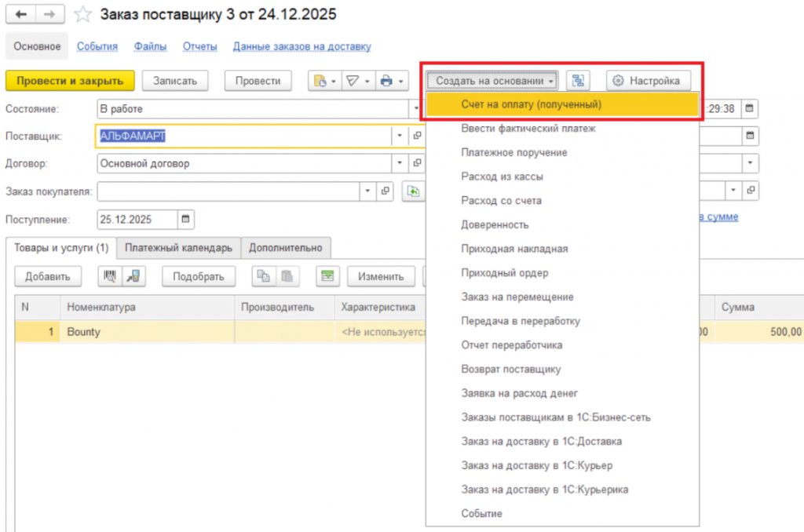Switch to the Дополнительно tab
The image size is (804, 532).
(x=286, y=248)
